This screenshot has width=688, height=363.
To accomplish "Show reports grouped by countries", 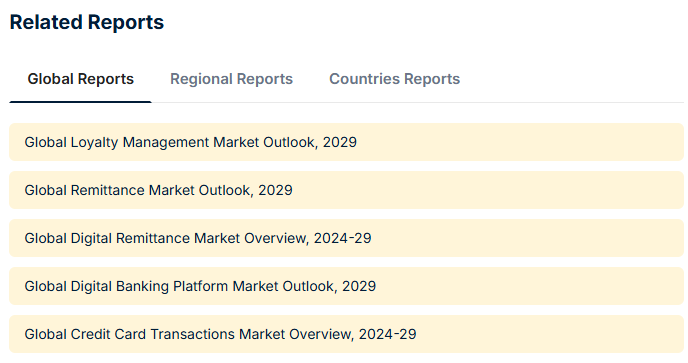I will (394, 79).
